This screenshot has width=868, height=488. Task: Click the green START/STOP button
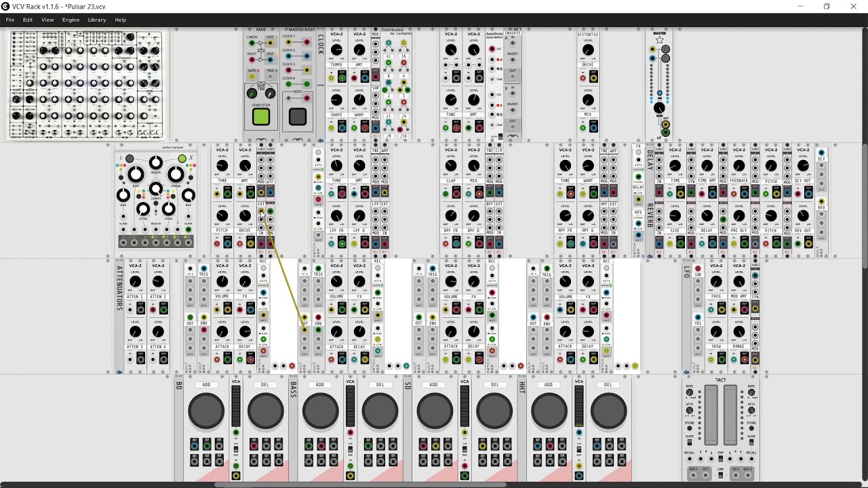point(261,117)
